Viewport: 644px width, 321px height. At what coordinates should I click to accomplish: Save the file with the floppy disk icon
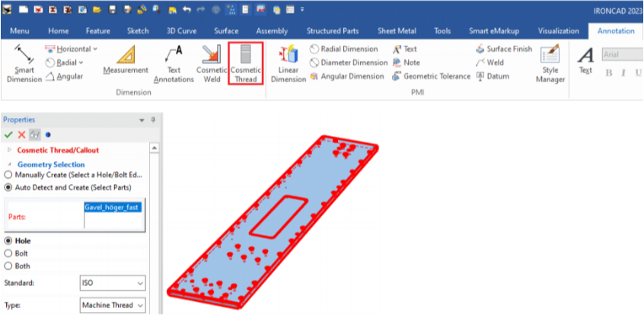click(112, 9)
